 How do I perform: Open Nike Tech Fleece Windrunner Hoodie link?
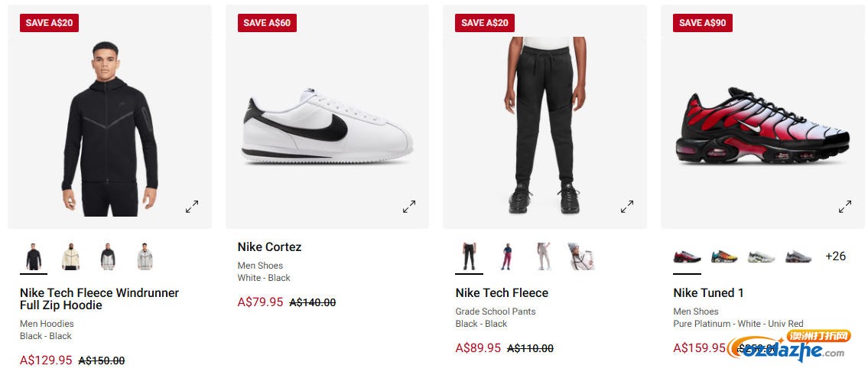[99, 299]
